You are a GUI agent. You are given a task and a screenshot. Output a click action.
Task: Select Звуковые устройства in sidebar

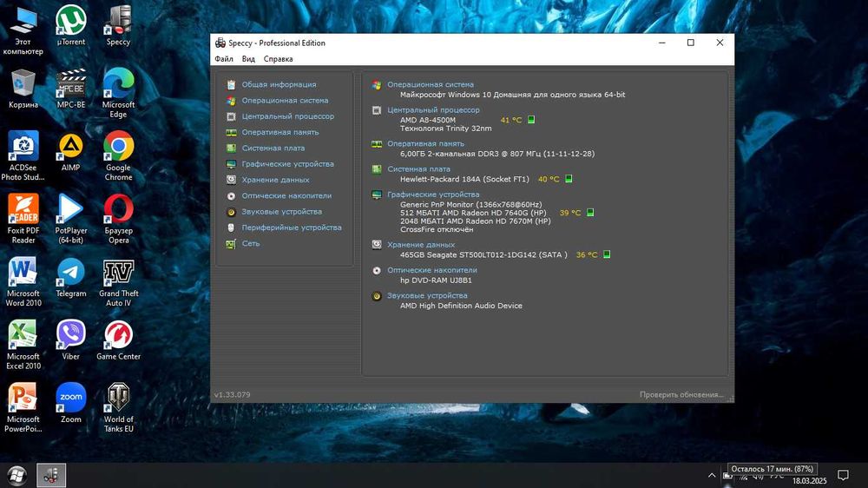pyautogui.click(x=282, y=212)
